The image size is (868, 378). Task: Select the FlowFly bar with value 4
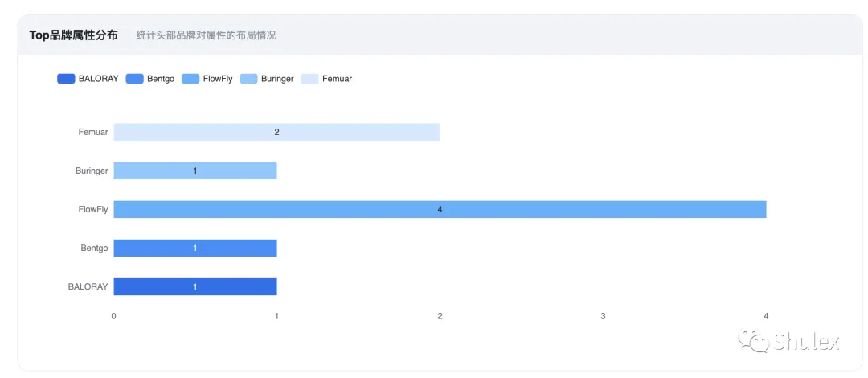[x=440, y=209]
